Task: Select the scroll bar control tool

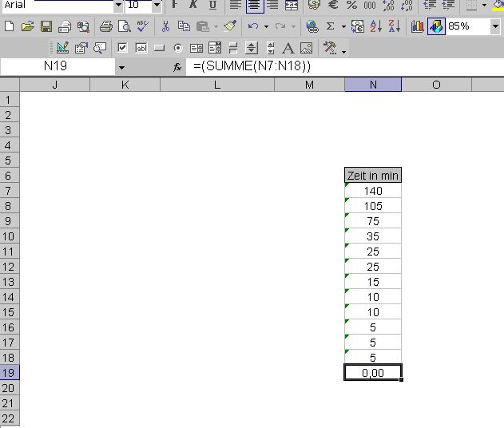Action: 270,48
